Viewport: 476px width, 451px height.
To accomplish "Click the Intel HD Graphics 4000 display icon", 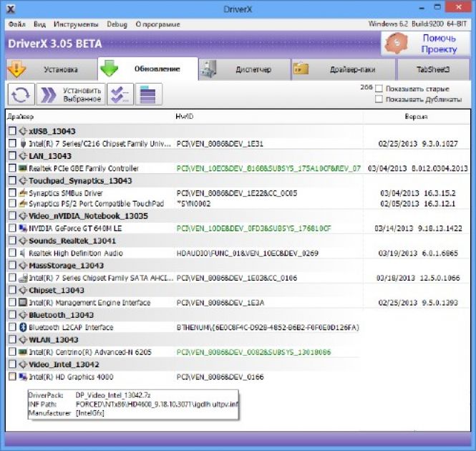I will (23, 377).
